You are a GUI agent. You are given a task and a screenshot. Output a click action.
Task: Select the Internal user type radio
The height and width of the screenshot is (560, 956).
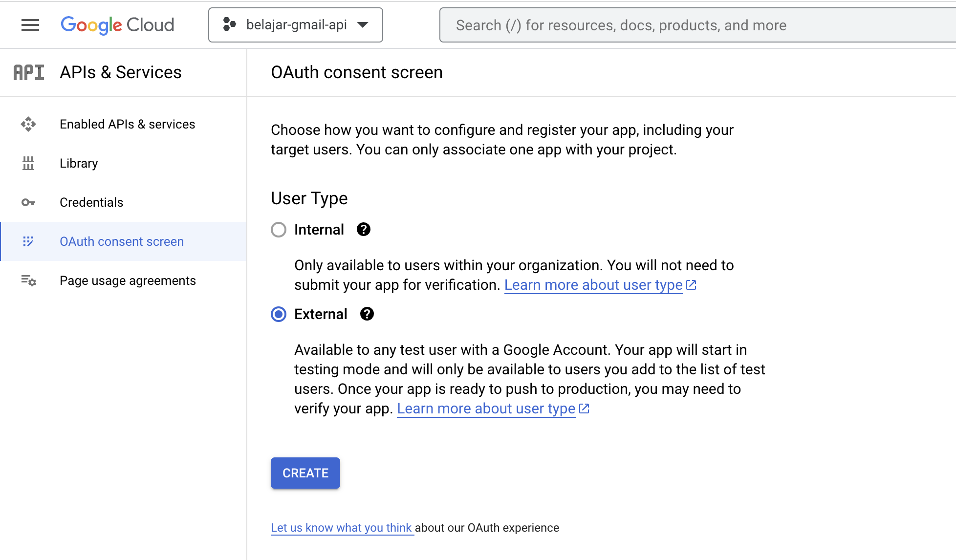pyautogui.click(x=279, y=230)
